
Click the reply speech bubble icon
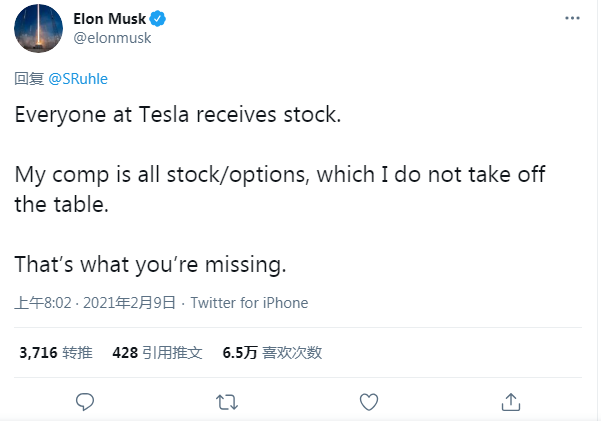86,401
